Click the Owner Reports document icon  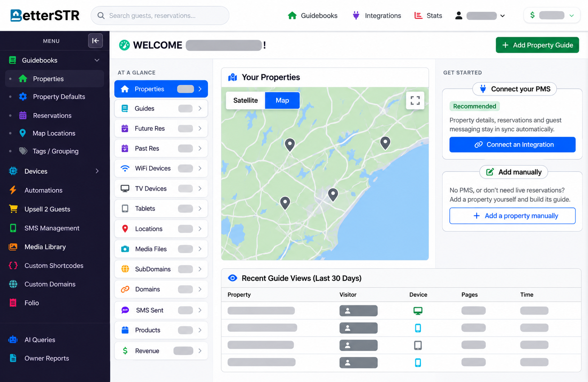tap(13, 358)
